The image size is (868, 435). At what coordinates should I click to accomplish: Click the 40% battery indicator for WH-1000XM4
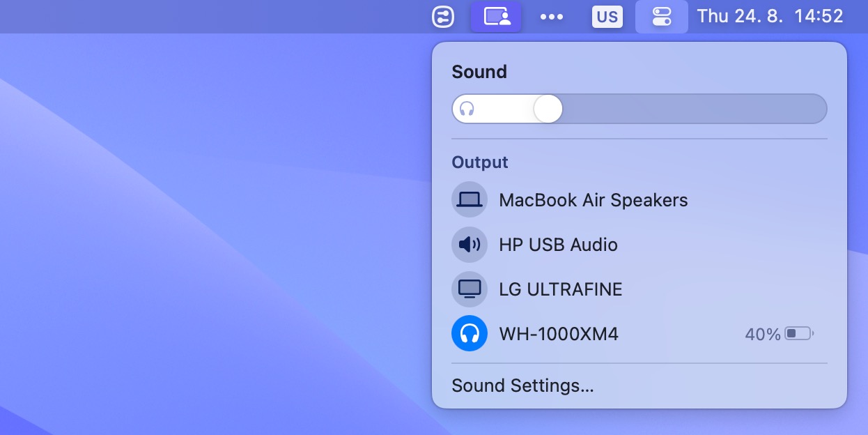(x=780, y=333)
